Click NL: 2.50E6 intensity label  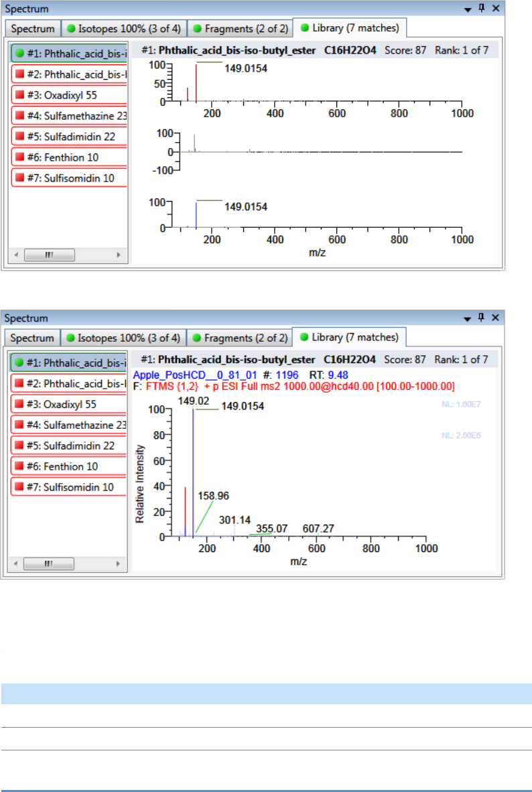coord(461,435)
